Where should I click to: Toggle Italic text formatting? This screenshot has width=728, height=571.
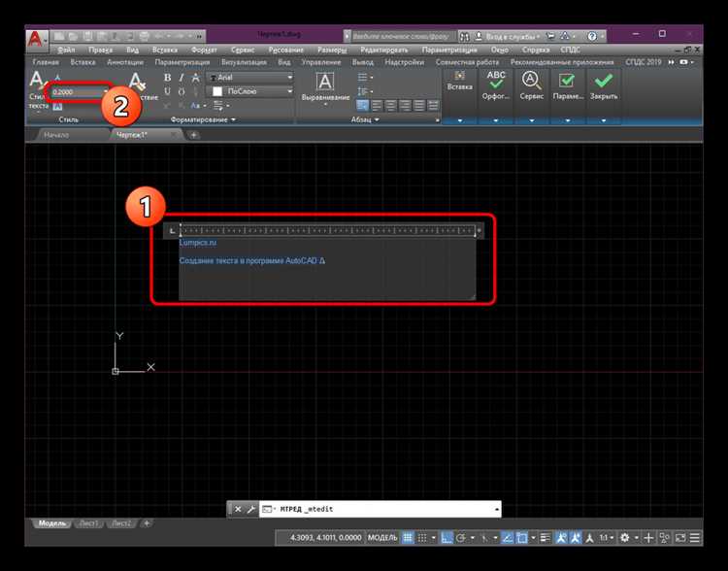pyautogui.click(x=182, y=78)
